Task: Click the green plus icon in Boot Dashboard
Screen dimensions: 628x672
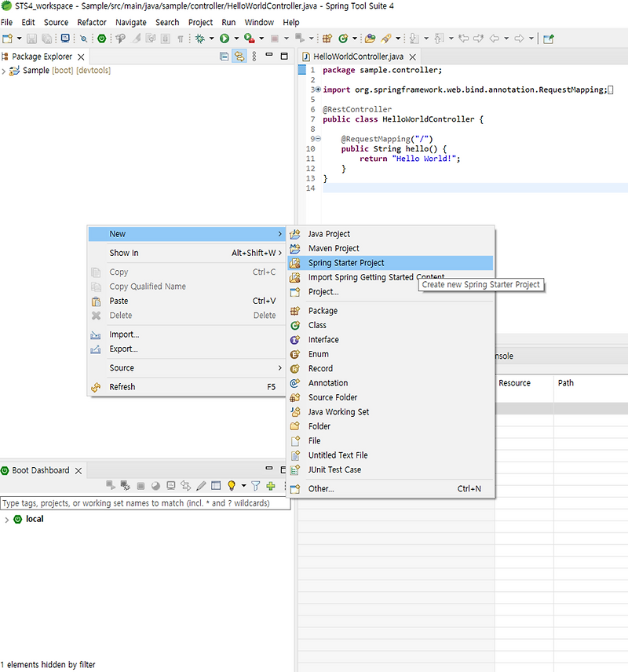Action: click(270, 485)
